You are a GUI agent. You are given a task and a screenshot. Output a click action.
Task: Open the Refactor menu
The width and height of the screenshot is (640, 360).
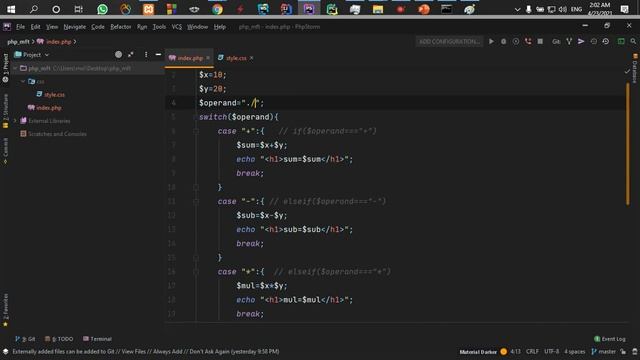coord(121,27)
